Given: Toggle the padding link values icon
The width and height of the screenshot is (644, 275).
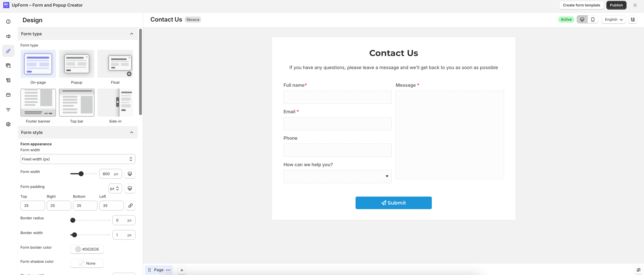Looking at the screenshot, I should [x=130, y=206].
